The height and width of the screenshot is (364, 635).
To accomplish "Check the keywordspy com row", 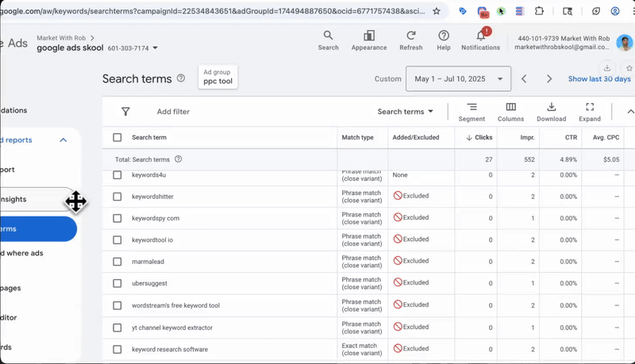I will 117,218.
